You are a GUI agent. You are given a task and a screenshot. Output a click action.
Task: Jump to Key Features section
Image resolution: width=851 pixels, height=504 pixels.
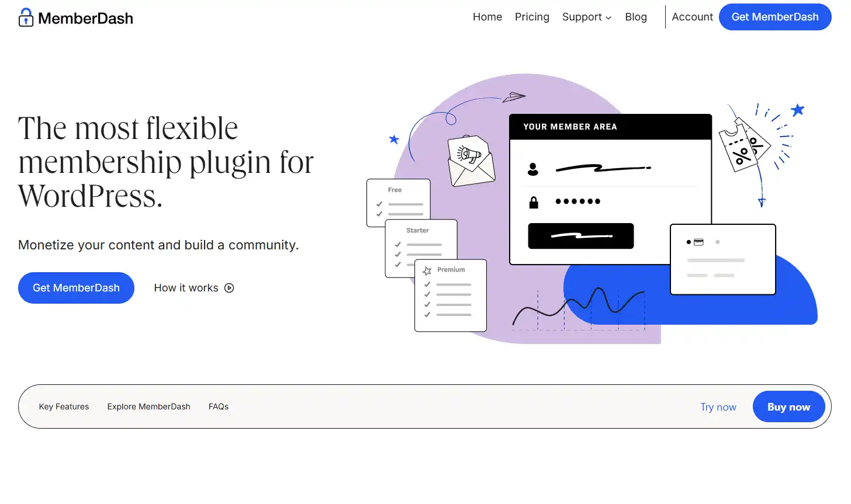(64, 406)
